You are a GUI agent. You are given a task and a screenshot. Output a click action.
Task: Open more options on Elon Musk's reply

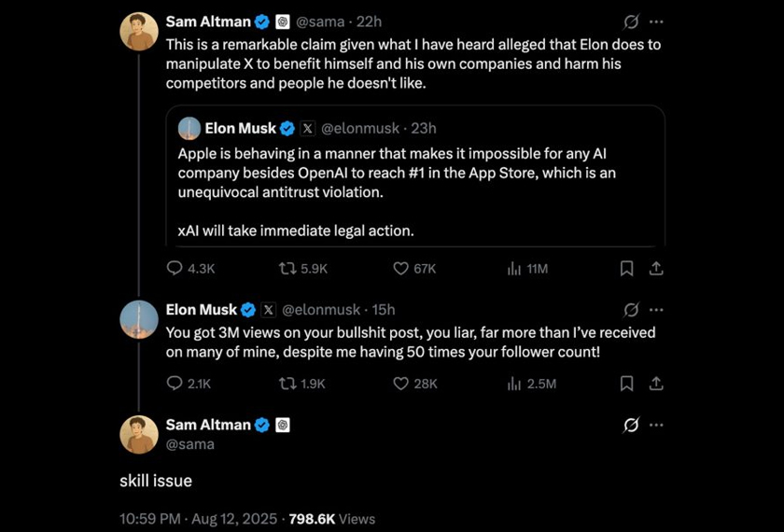click(657, 309)
